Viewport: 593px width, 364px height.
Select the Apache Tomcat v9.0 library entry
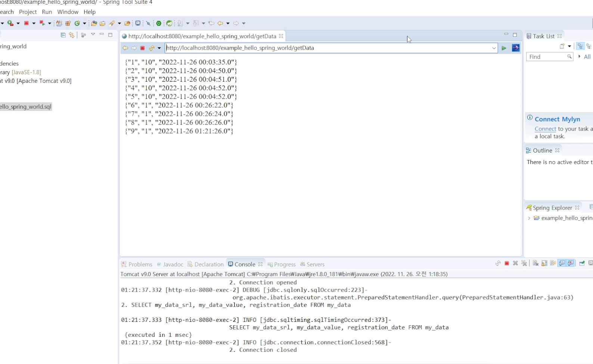pyautogui.click(x=36, y=81)
